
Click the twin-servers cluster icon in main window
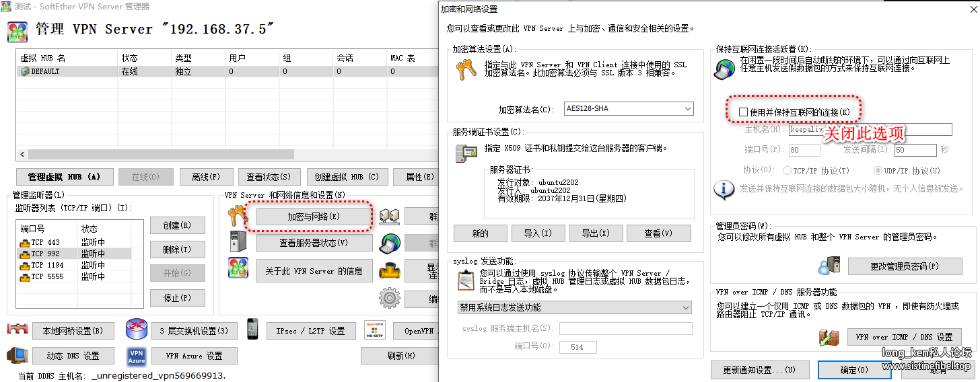pyautogui.click(x=390, y=216)
